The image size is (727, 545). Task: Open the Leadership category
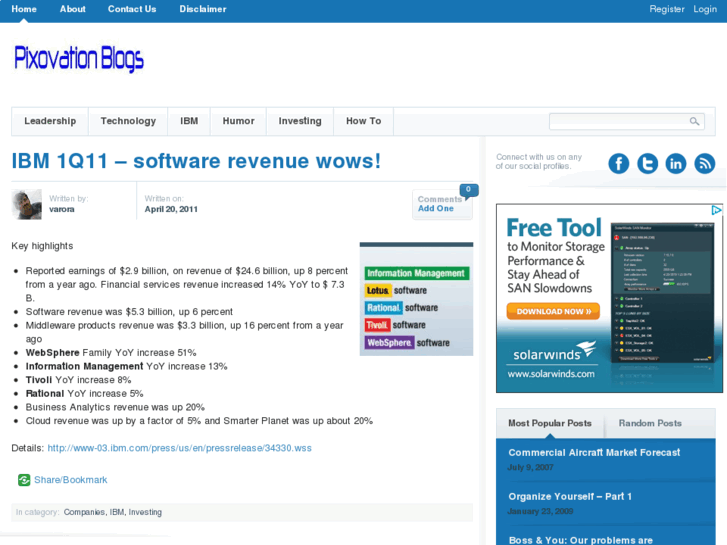click(50, 122)
